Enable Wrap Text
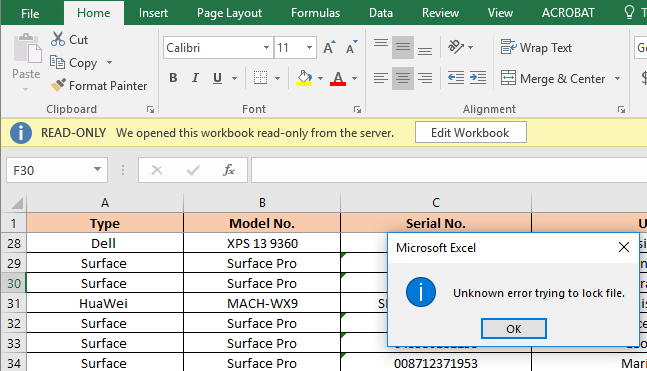Screen dimensions: 647x371 (x=536, y=47)
